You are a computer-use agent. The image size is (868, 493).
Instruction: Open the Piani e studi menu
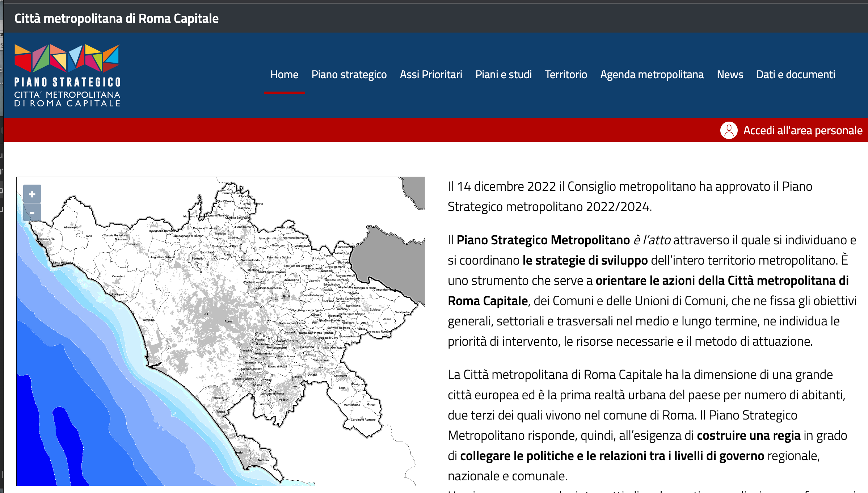click(x=503, y=75)
